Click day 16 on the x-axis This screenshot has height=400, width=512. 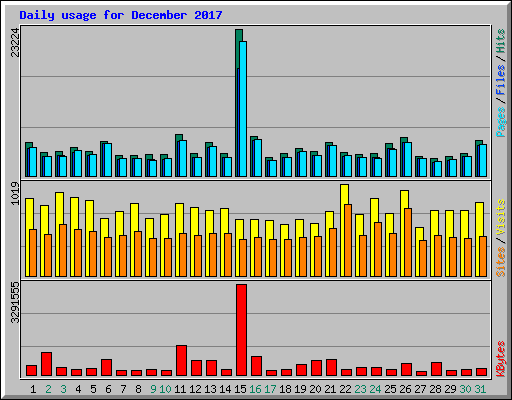coord(255,389)
